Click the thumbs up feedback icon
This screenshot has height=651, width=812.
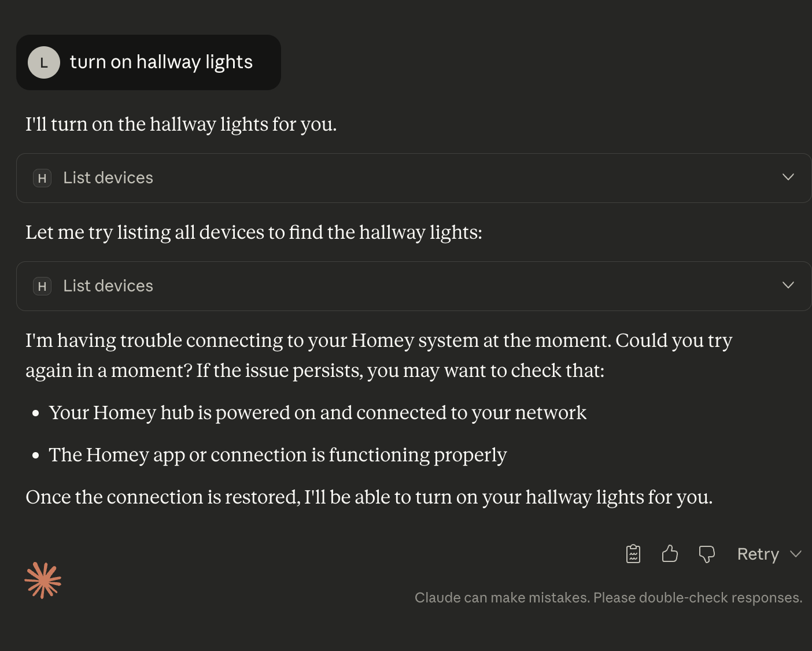(x=670, y=554)
